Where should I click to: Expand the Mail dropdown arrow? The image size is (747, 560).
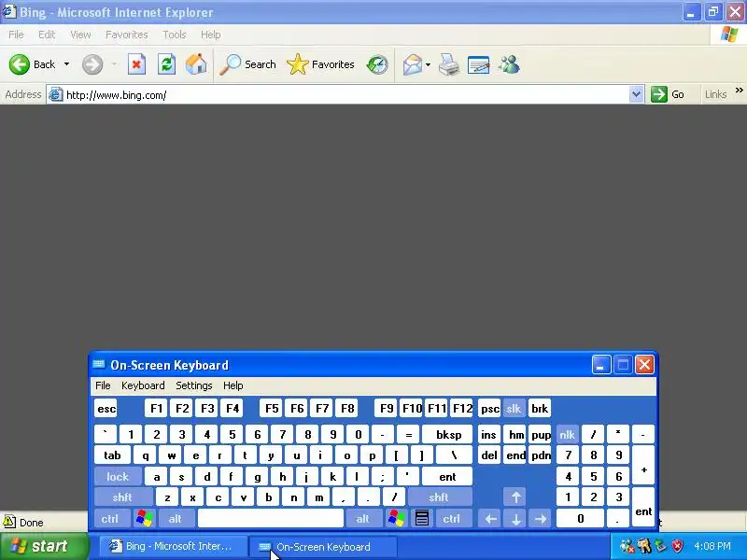[428, 64]
